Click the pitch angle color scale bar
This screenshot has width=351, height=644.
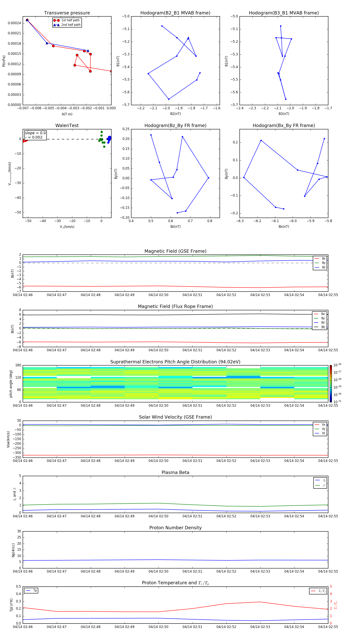point(331,384)
